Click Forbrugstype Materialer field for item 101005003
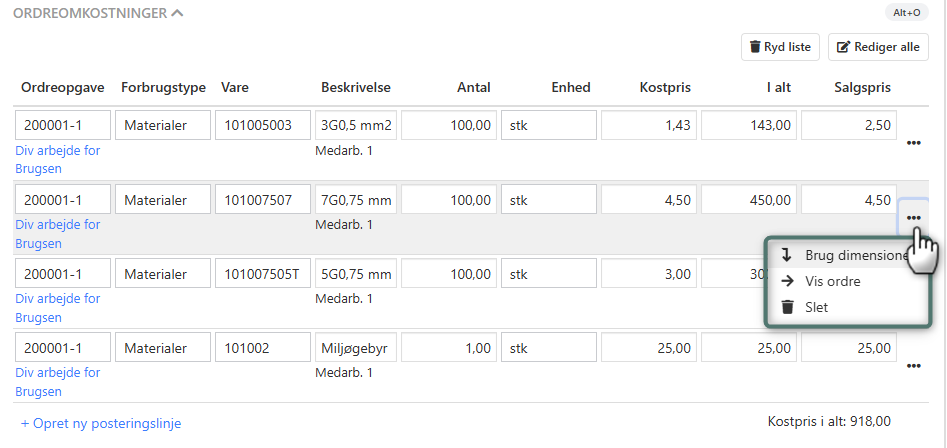Screen dimensions: 947x448 point(163,126)
